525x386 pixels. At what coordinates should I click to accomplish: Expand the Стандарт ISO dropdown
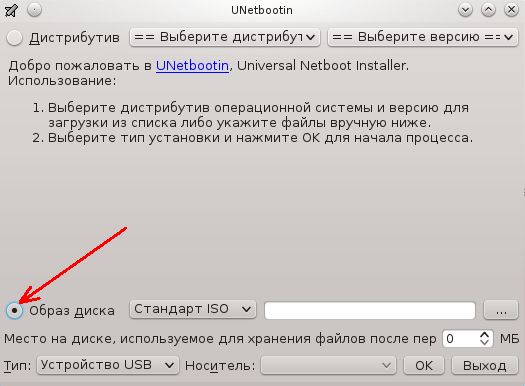tap(193, 309)
